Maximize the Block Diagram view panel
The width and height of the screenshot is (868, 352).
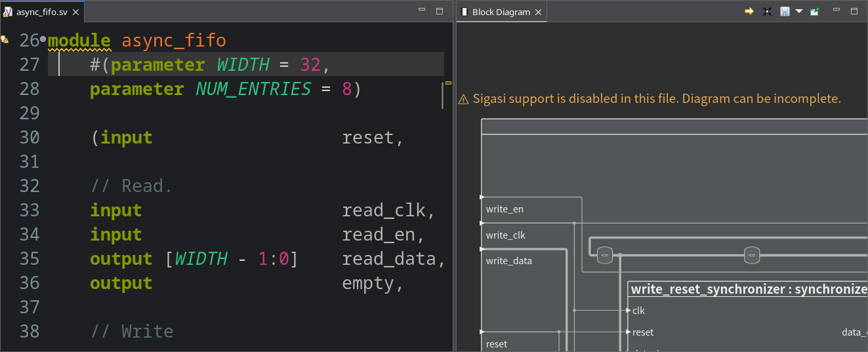(x=854, y=11)
